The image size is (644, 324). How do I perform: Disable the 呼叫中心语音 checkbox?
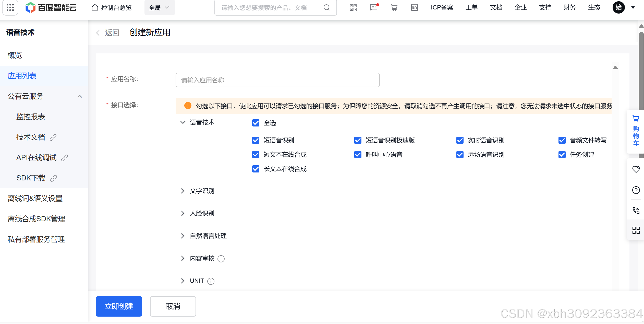pyautogui.click(x=358, y=155)
